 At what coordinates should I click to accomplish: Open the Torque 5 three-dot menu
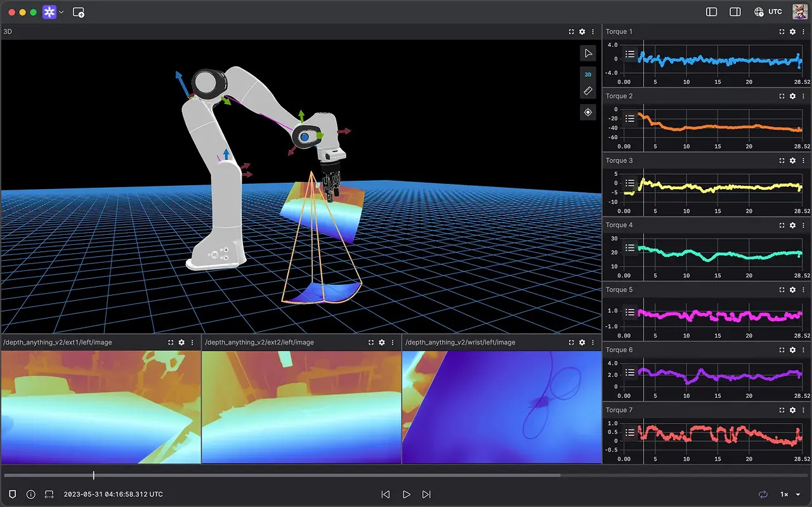pos(802,290)
